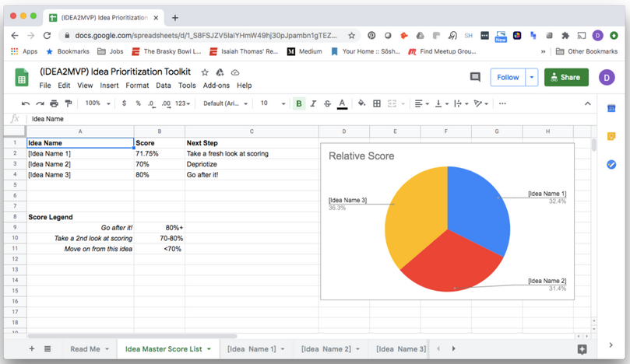The height and width of the screenshot is (364, 630).
Task: Open the Follow button dropdown arrow
Action: [532, 78]
